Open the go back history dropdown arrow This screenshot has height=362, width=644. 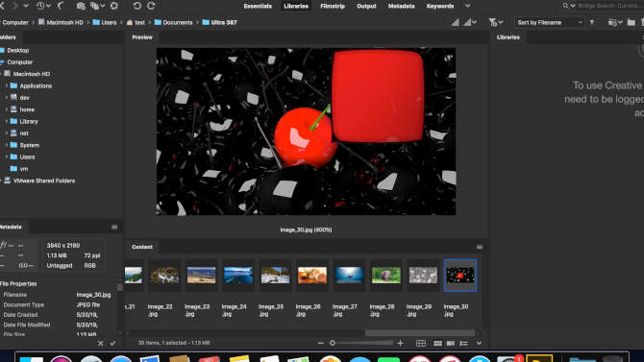click(x=26, y=6)
